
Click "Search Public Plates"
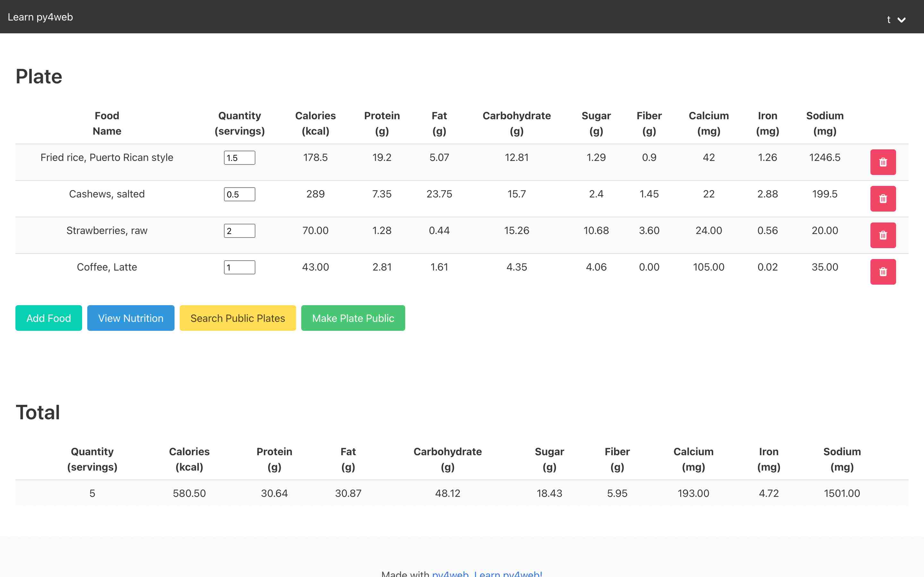(x=237, y=318)
